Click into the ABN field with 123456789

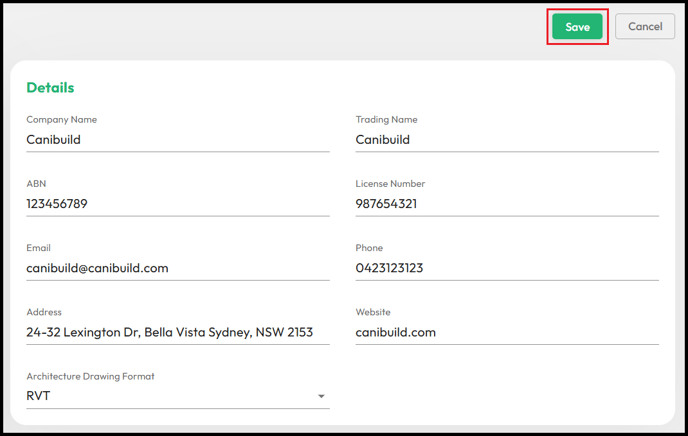click(178, 204)
